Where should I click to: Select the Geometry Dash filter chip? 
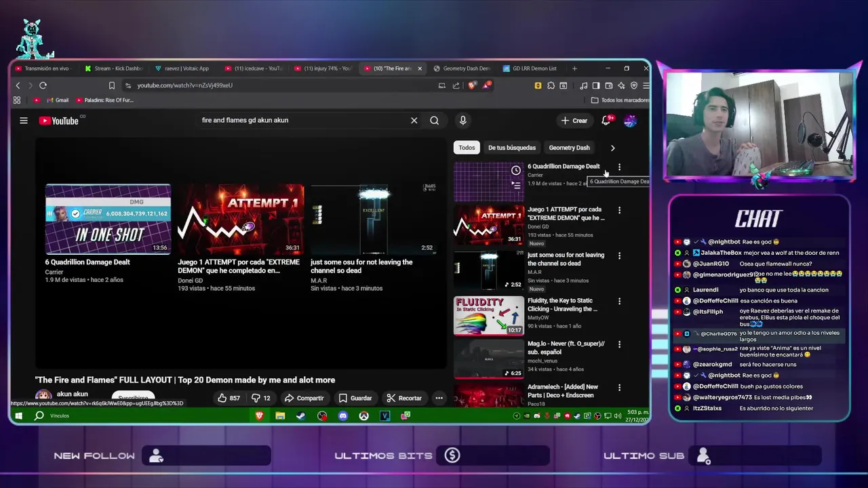(569, 148)
